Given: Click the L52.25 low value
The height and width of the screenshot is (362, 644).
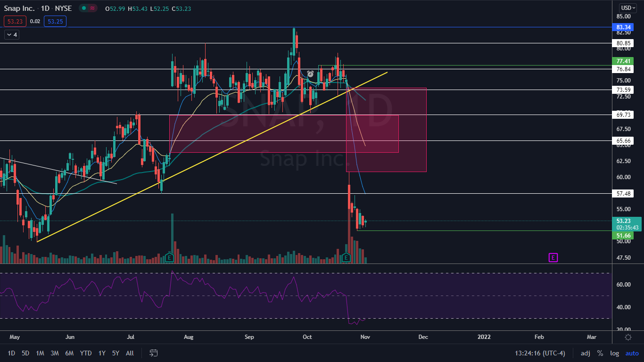Looking at the screenshot, I should 160,8.
